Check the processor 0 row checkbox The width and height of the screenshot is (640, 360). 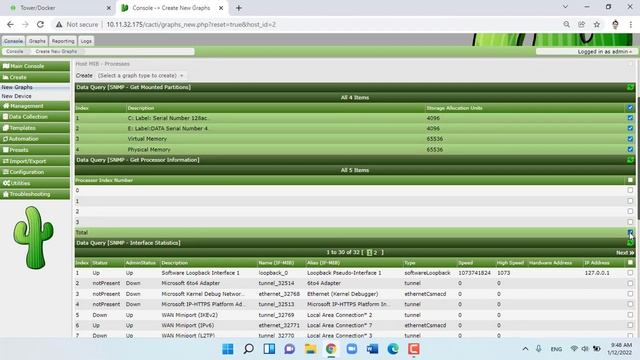[x=630, y=190]
